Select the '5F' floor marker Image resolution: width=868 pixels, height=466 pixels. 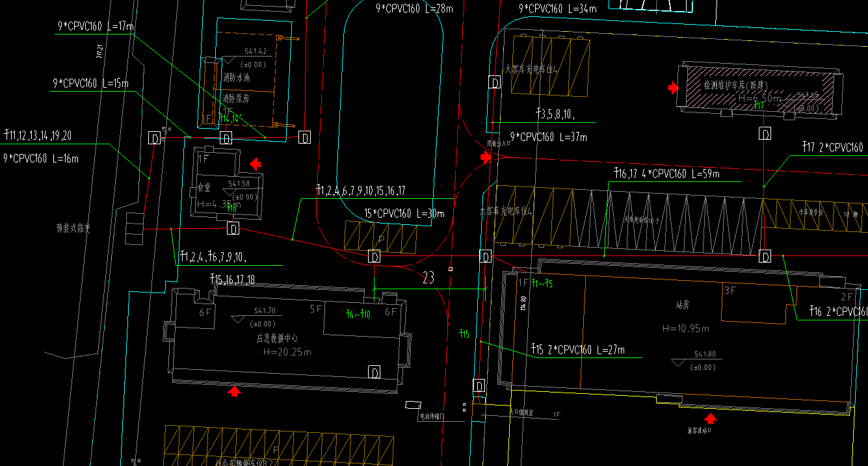click(x=317, y=309)
